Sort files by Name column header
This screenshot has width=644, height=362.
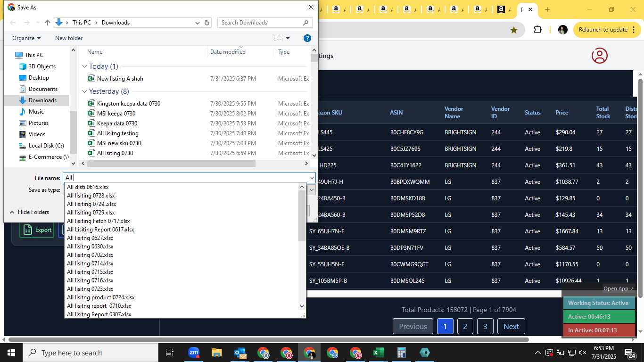tap(95, 52)
